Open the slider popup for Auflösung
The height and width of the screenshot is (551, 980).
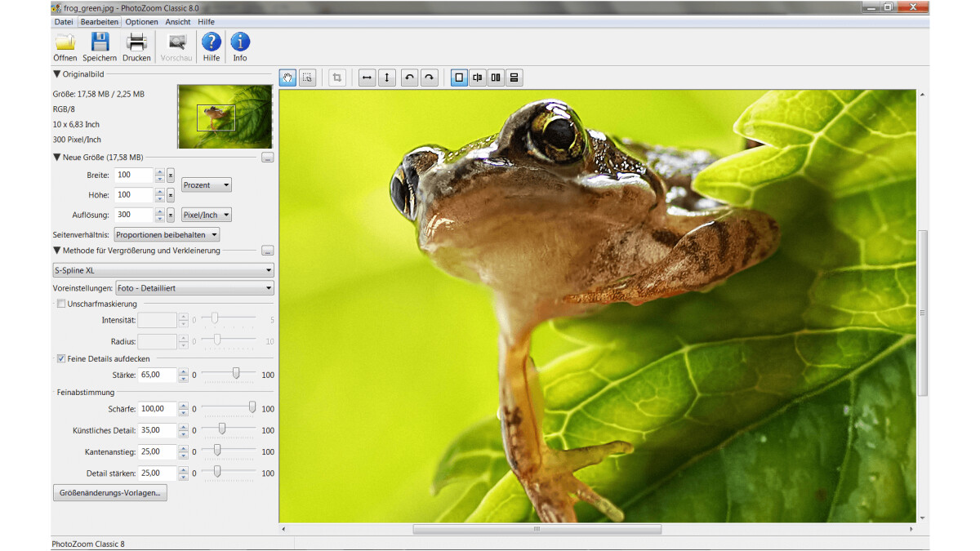coord(171,215)
